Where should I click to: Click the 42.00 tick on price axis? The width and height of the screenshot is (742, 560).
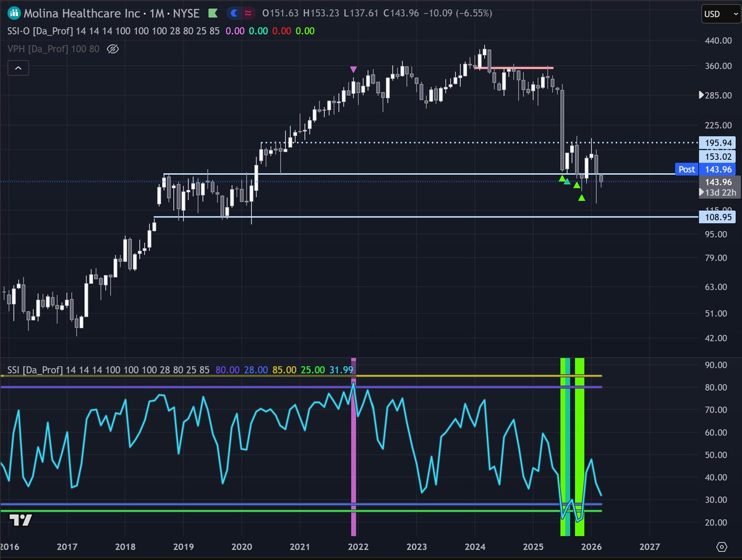point(717,338)
